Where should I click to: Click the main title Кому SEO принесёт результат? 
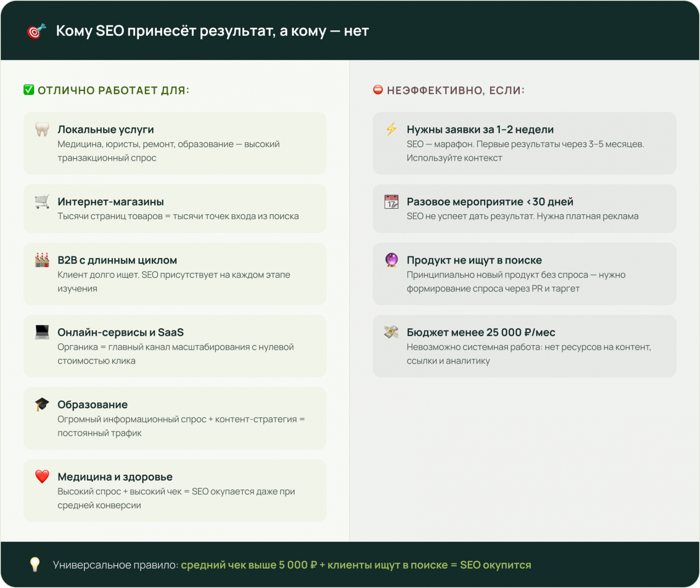[x=212, y=31]
